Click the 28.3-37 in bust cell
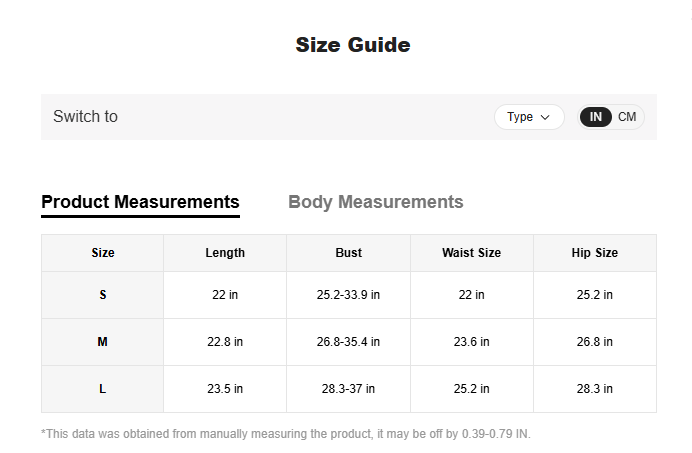 coord(348,389)
